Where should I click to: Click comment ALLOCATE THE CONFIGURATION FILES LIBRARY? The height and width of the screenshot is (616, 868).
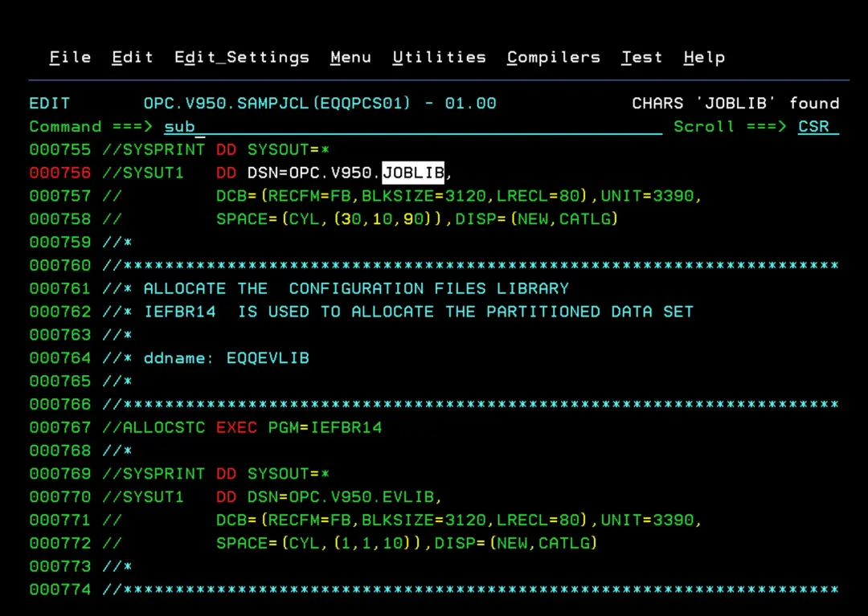[x=356, y=288]
